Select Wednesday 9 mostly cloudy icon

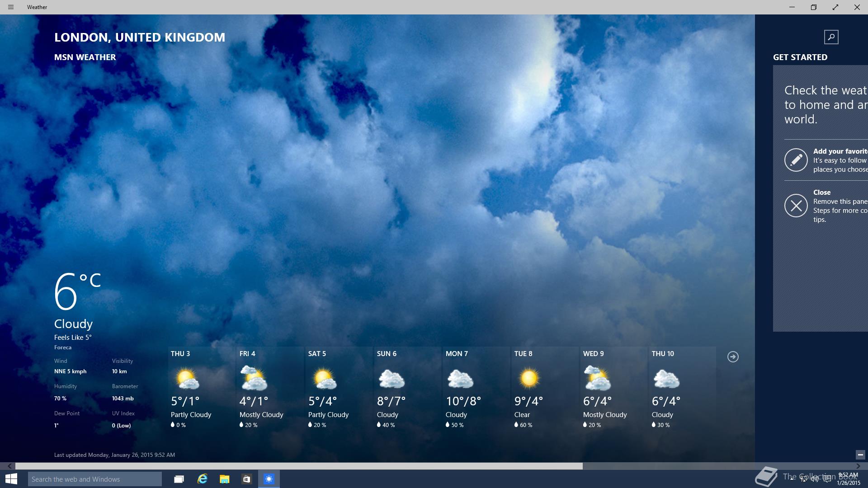(x=597, y=379)
